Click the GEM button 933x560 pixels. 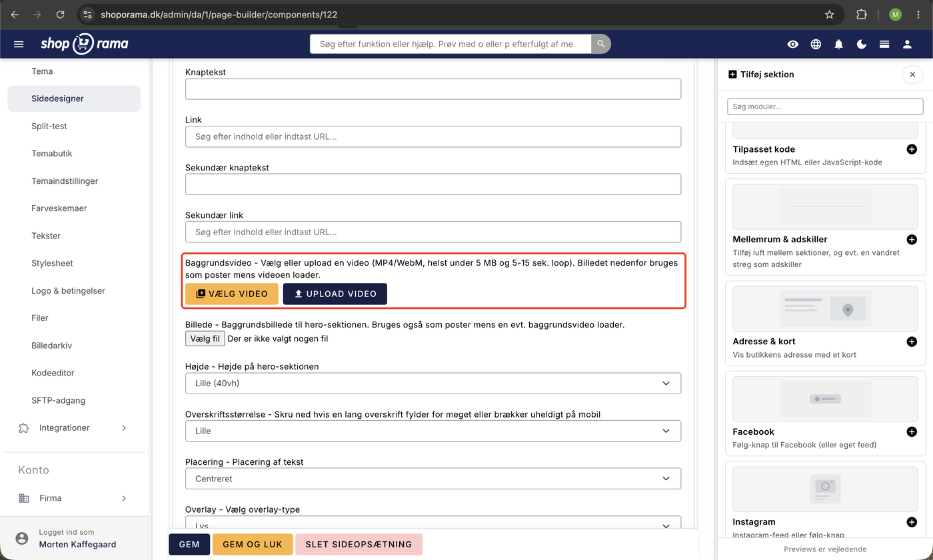pos(189,544)
